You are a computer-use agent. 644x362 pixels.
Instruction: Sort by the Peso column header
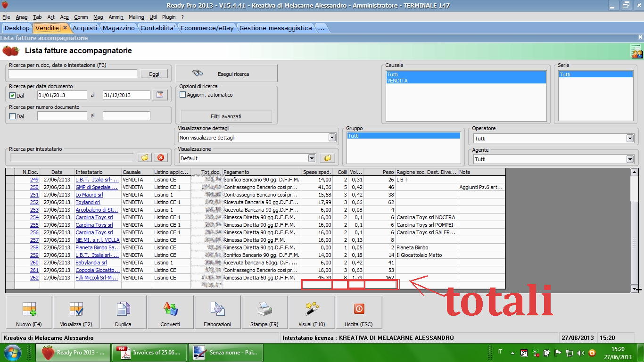(380, 172)
